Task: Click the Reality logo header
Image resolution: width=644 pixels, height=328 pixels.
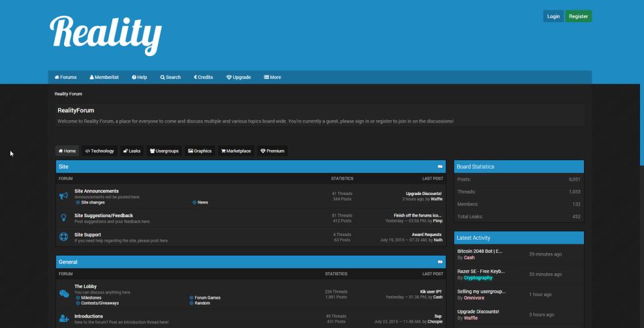Action: 106,33
